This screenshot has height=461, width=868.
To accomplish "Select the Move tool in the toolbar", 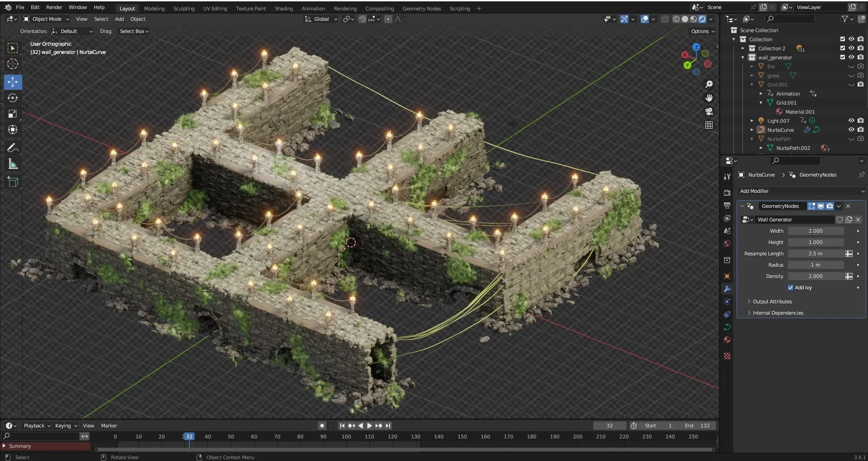I will pos(13,82).
